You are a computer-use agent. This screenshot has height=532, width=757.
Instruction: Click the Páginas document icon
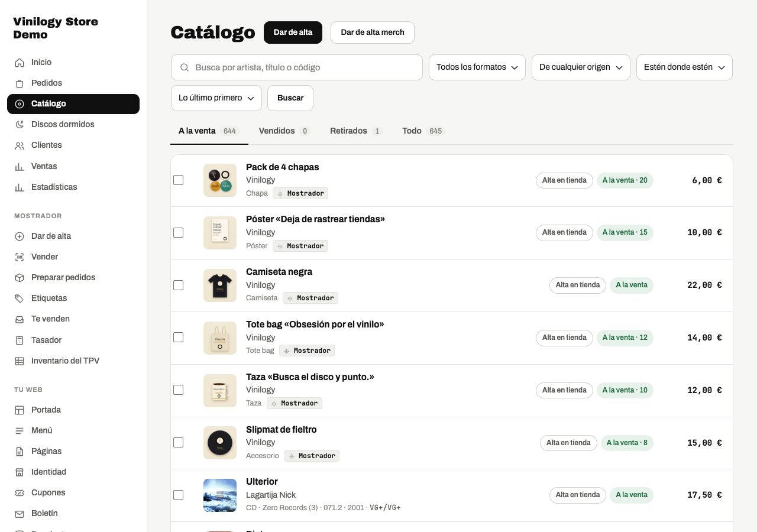pos(20,452)
